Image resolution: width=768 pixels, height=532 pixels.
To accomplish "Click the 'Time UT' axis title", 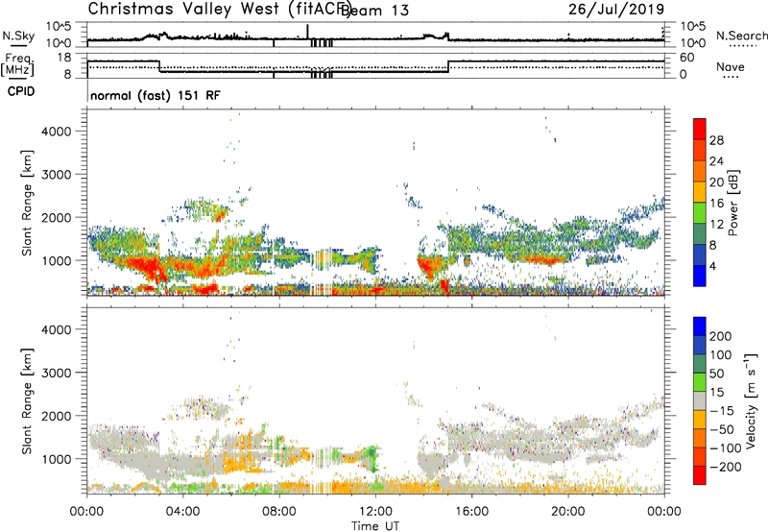I will (x=375, y=526).
